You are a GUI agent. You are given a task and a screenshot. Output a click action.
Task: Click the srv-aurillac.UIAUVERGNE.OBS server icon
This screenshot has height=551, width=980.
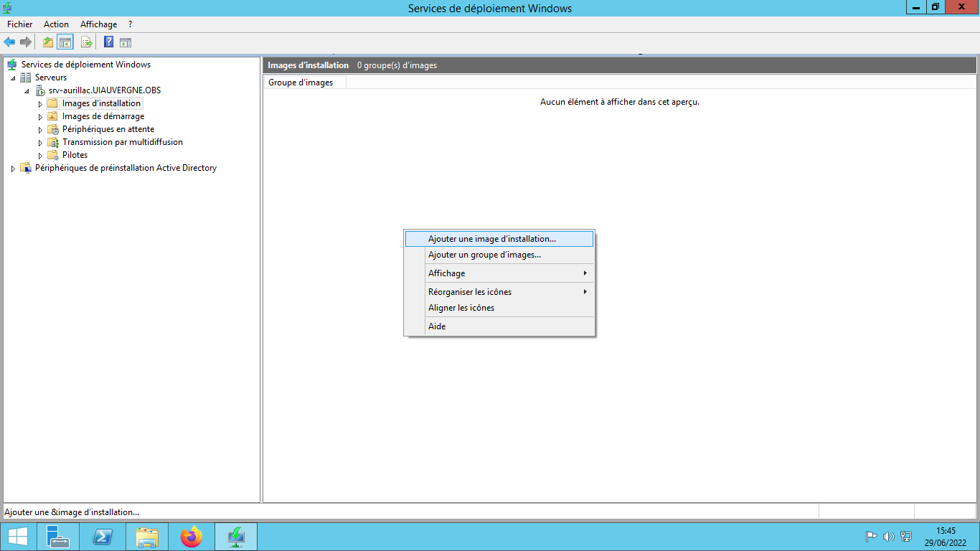tap(40, 90)
